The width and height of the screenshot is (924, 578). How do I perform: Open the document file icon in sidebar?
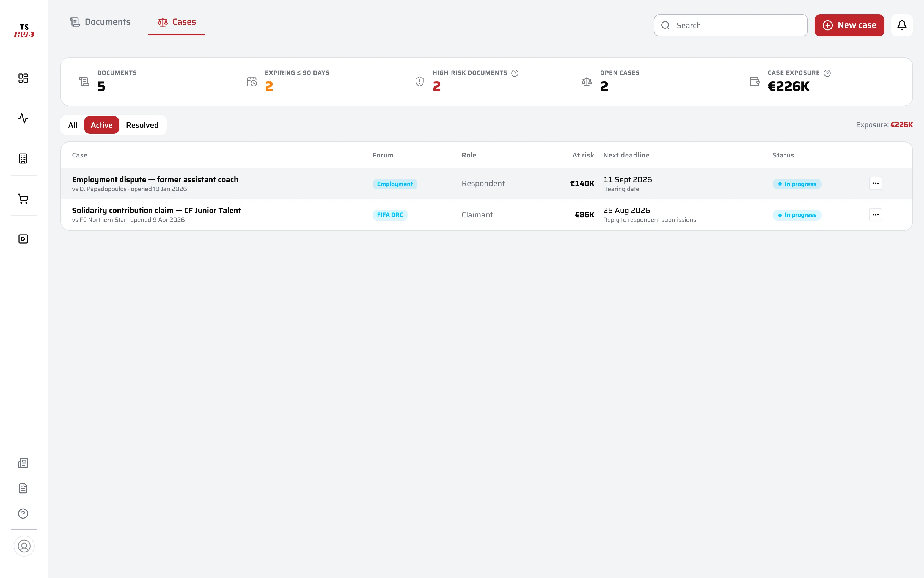coord(23,488)
